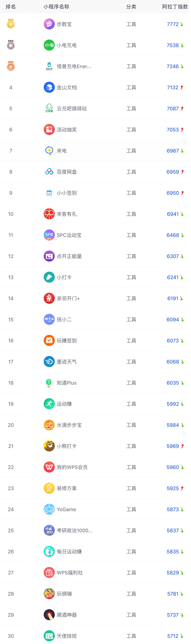Select the 运动赚 runner icon
The width and height of the screenshot is (191, 644).
coord(49,404)
